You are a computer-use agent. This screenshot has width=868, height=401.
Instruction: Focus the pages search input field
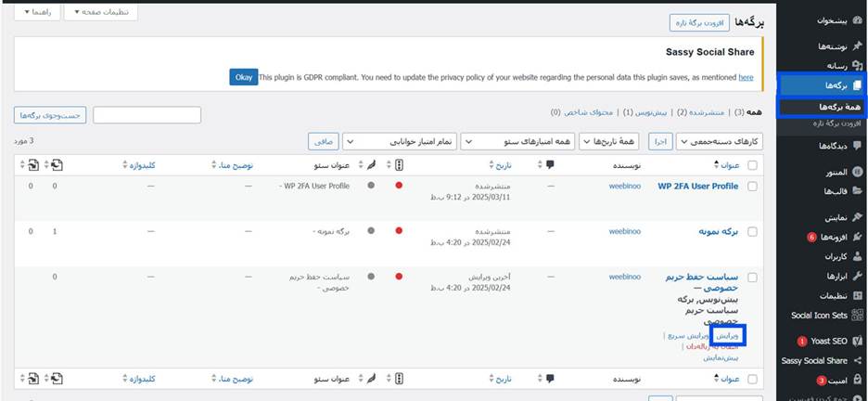pyautogui.click(x=147, y=115)
